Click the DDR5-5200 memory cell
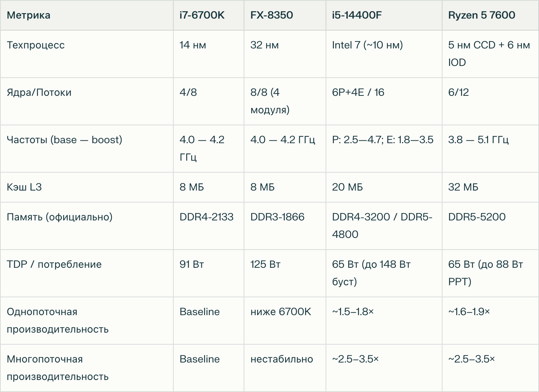Viewport: 539px width, 392px height. click(477, 217)
